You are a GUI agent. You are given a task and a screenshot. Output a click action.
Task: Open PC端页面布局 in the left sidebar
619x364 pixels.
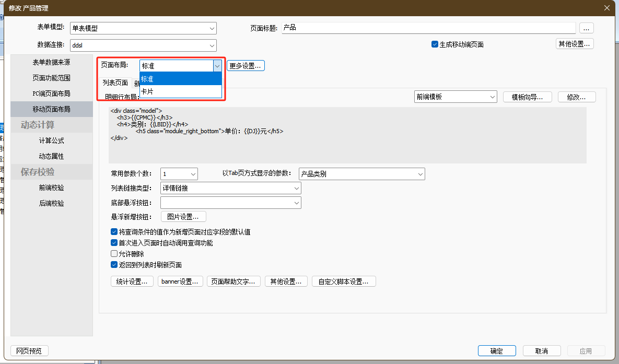tap(51, 93)
